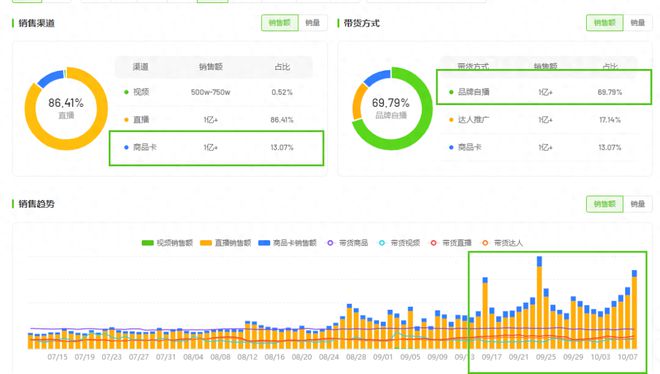Select 视频 row in 销售渠道 table

coord(215,92)
